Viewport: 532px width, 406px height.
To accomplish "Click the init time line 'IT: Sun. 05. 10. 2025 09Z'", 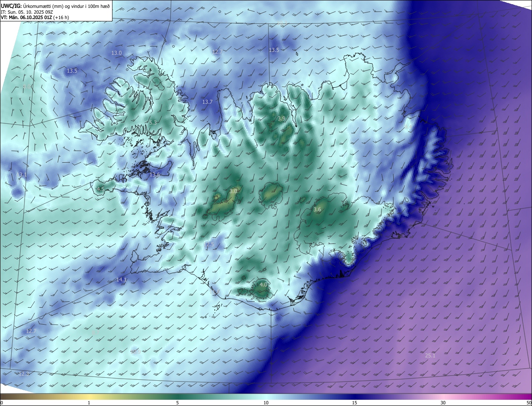I will [x=27, y=12].
